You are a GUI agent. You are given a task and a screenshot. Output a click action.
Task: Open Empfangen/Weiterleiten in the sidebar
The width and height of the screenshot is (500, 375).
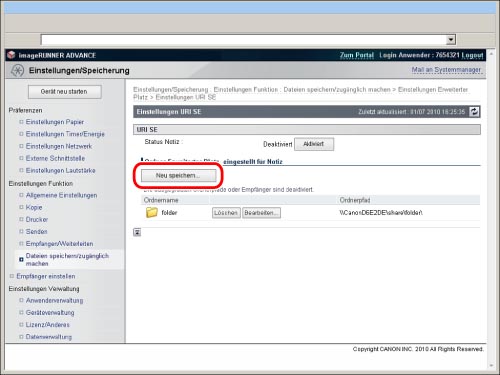(x=59, y=244)
